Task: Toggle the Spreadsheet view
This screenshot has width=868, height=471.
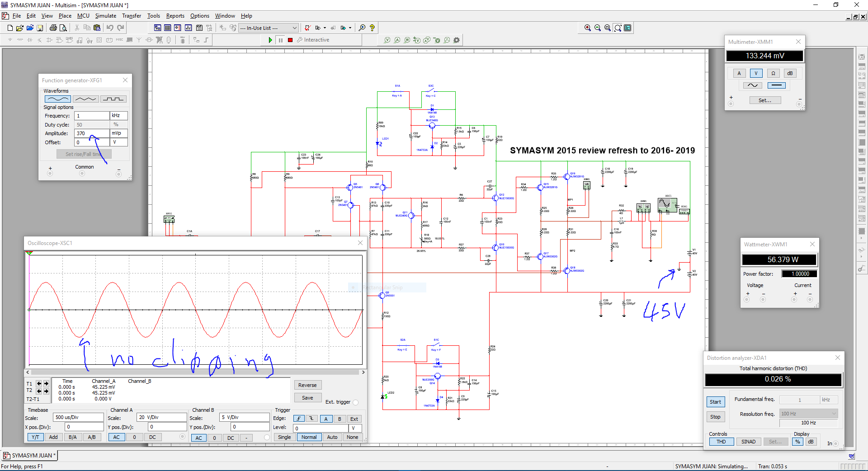Action: point(167,28)
